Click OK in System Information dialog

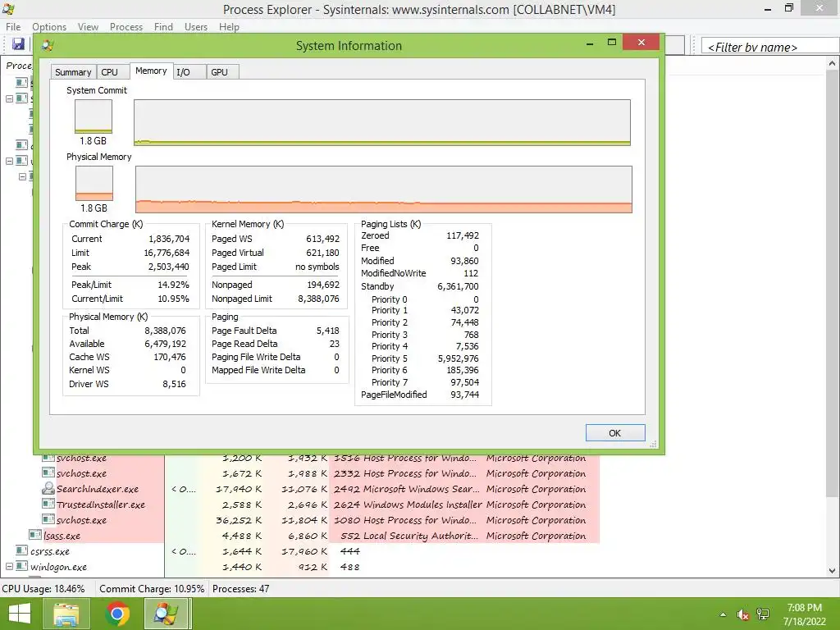coord(615,433)
